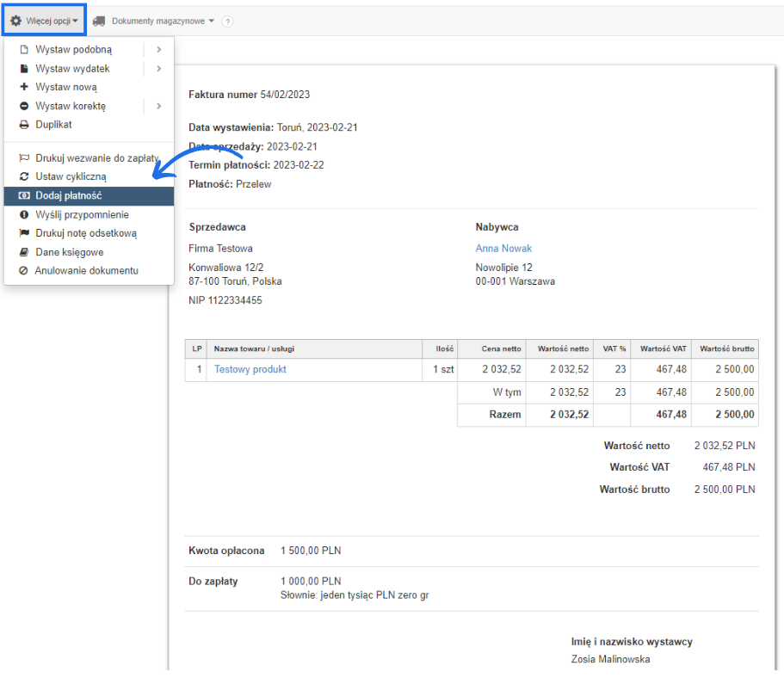The image size is (784, 678).
Task: Click the gear icon in Więcej opcji
Action: (15, 21)
